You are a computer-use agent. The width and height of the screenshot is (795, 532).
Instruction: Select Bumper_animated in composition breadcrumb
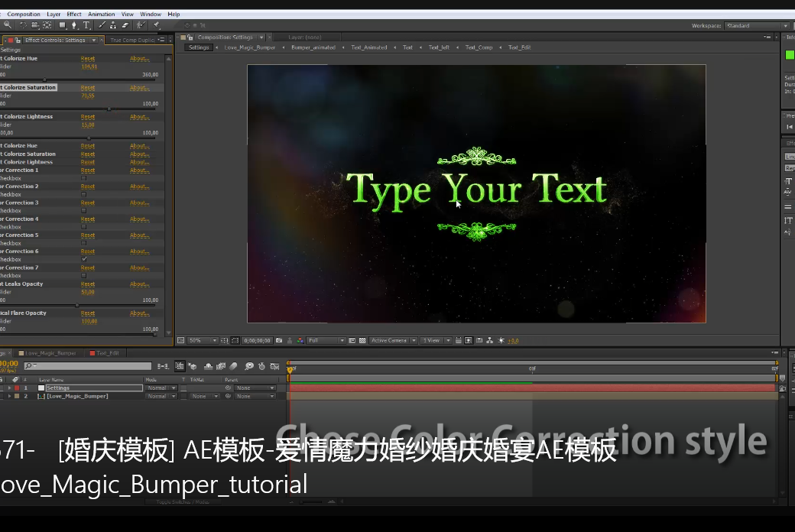[313, 47]
